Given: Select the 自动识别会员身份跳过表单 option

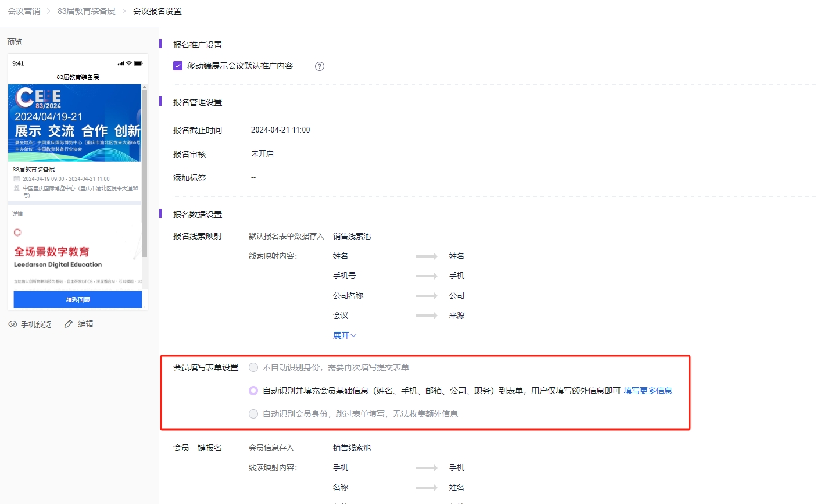Looking at the screenshot, I should click(x=253, y=413).
